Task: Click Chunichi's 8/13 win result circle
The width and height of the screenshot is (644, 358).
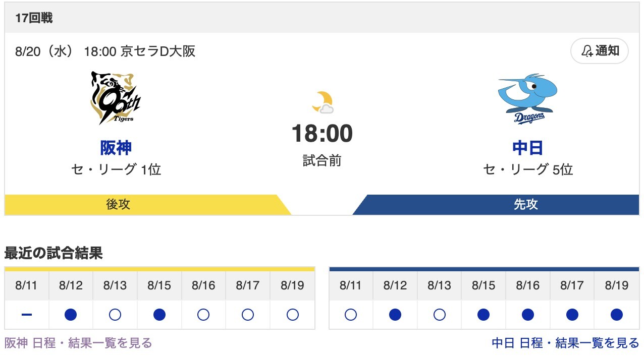Action: (x=439, y=315)
